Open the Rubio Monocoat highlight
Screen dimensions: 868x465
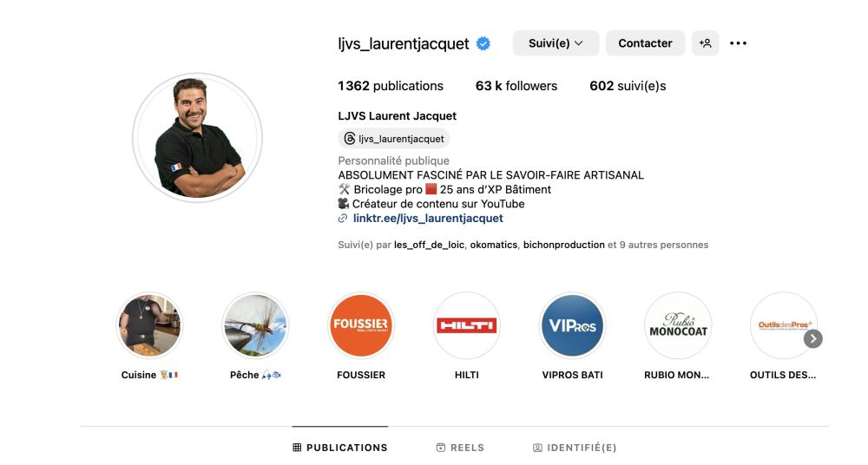point(678,325)
